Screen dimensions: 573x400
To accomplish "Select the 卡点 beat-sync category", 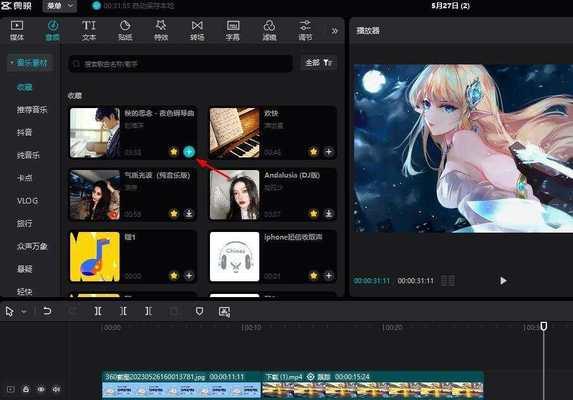I will pos(24,178).
